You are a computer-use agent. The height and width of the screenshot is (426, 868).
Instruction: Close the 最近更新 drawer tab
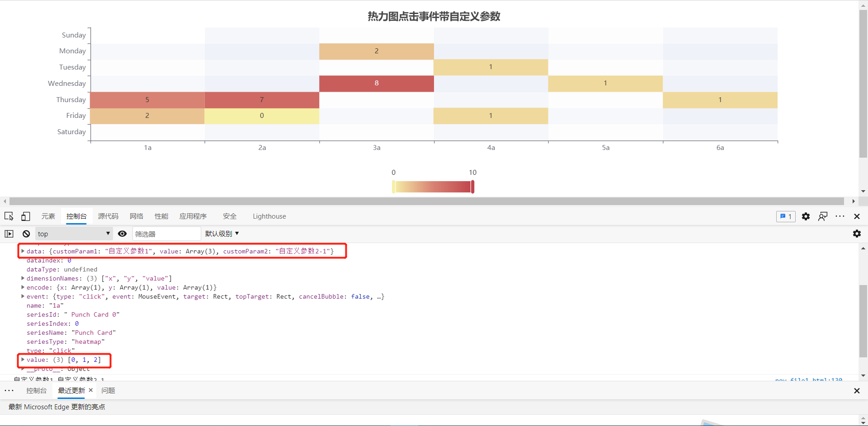(x=90, y=390)
